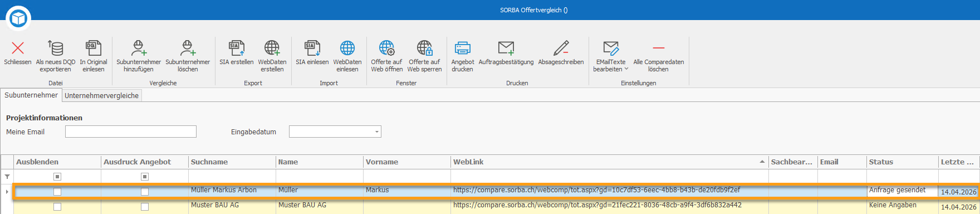980x214 pixels.
Task: Sort by Ausblenden column header
Action: click(57, 162)
